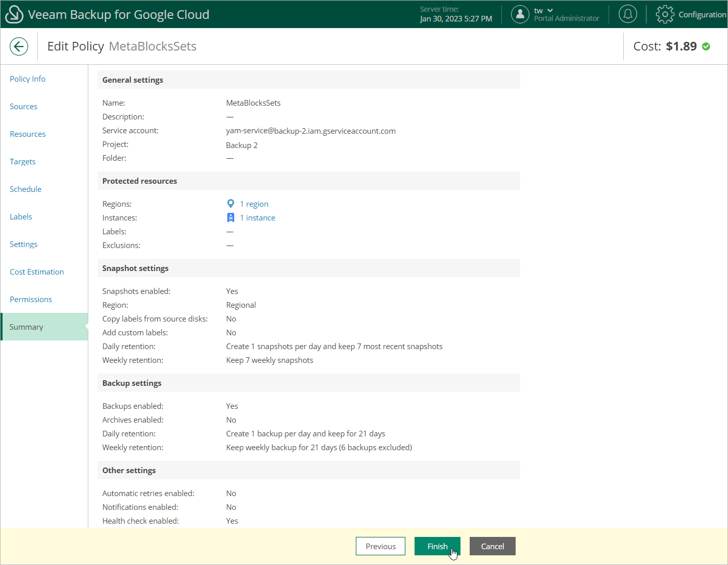Click the Portal Administrator role text
The image size is (728, 565).
click(x=567, y=18)
